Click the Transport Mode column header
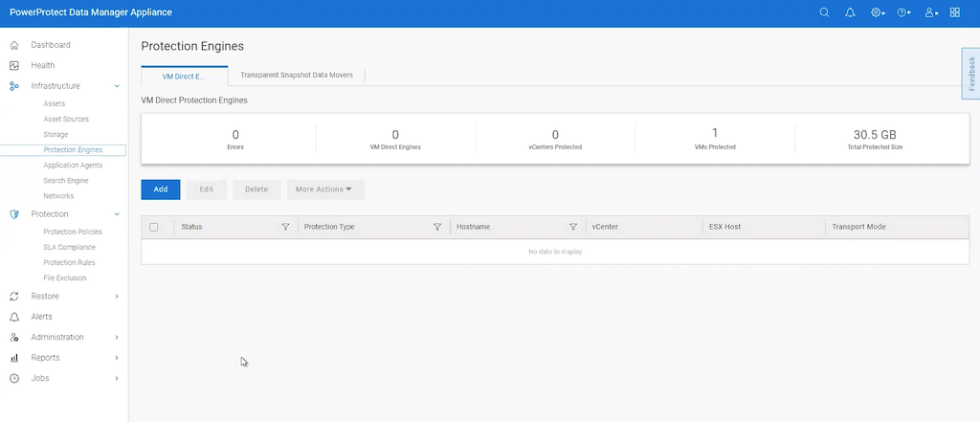The width and height of the screenshot is (980, 422). 858,227
